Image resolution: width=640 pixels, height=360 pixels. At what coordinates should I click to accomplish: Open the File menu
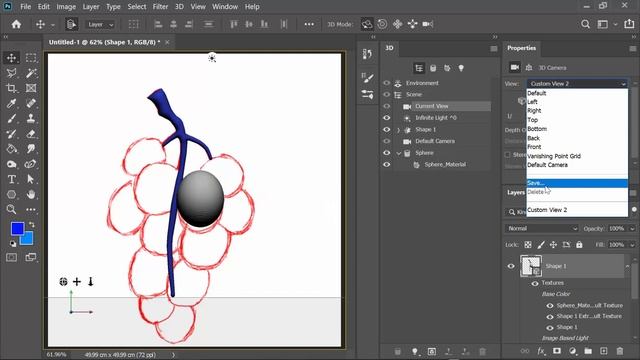tap(26, 7)
